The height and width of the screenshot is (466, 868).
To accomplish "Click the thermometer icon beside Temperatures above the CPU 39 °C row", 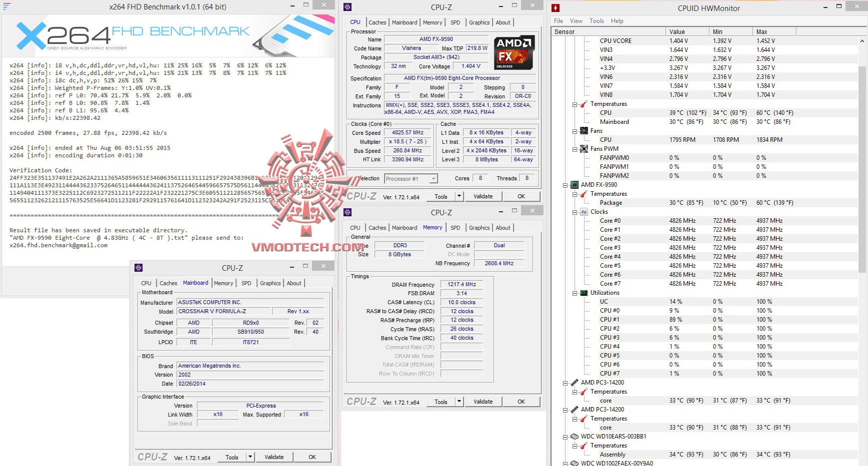I will [583, 104].
